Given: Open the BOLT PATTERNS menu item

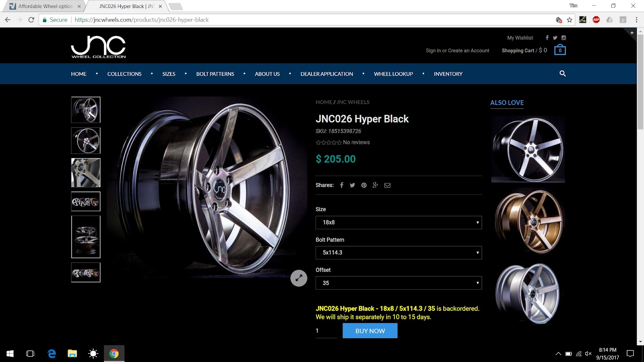Looking at the screenshot, I should [215, 74].
